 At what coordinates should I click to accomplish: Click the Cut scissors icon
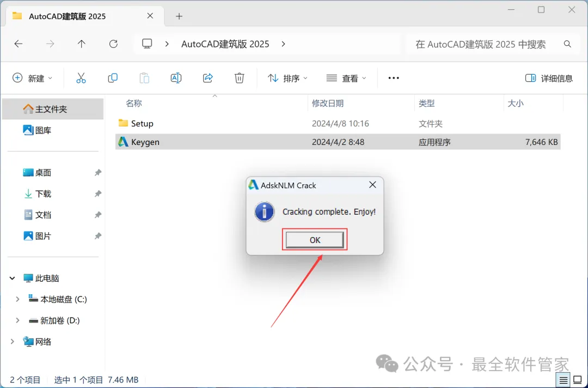tap(81, 78)
